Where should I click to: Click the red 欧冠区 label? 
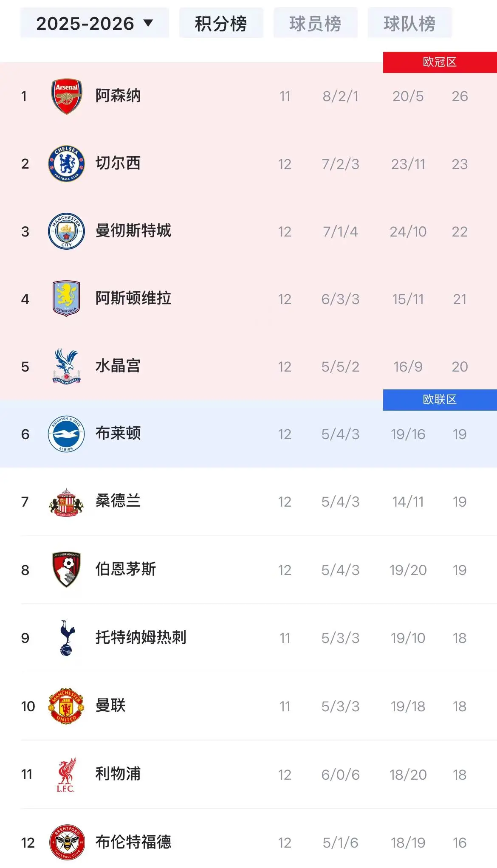(440, 62)
